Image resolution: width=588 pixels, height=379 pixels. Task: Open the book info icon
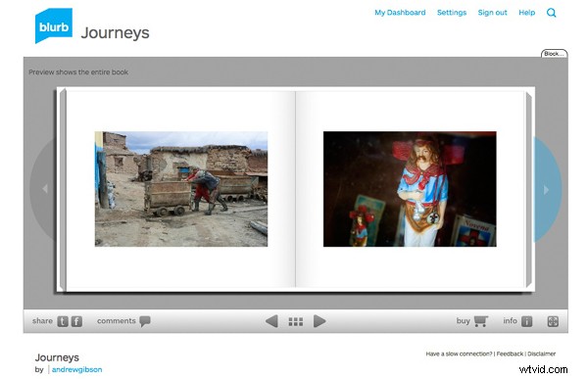click(x=527, y=321)
